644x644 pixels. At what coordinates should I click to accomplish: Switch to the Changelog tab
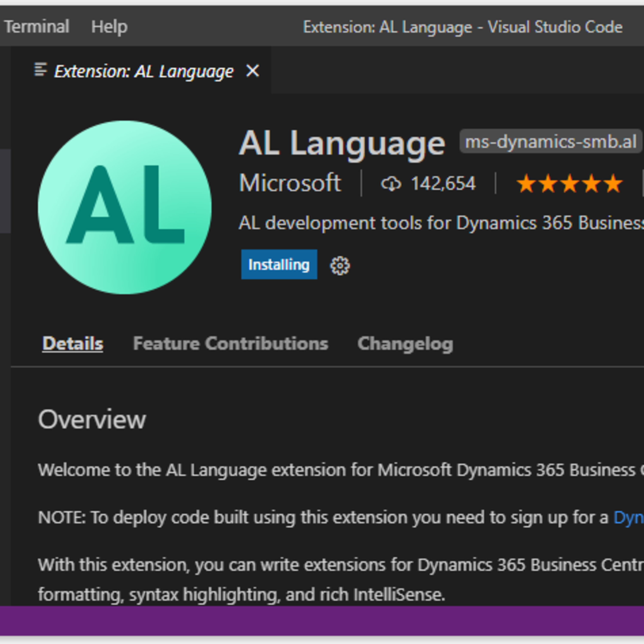click(405, 344)
